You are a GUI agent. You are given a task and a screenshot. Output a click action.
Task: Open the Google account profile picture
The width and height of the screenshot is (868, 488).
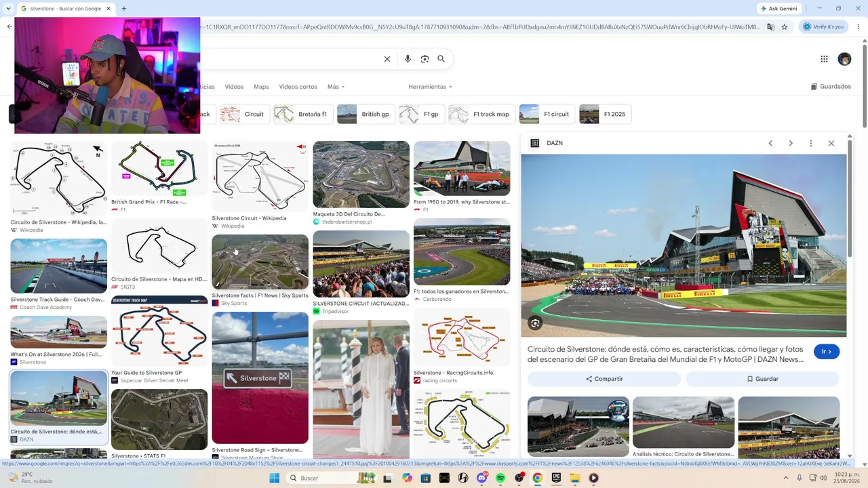coord(844,59)
